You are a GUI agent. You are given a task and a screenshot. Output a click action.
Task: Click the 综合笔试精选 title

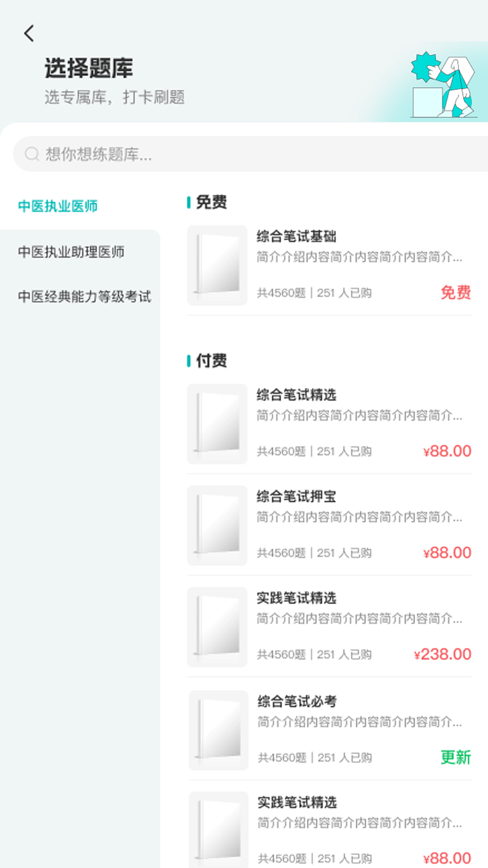(x=296, y=395)
